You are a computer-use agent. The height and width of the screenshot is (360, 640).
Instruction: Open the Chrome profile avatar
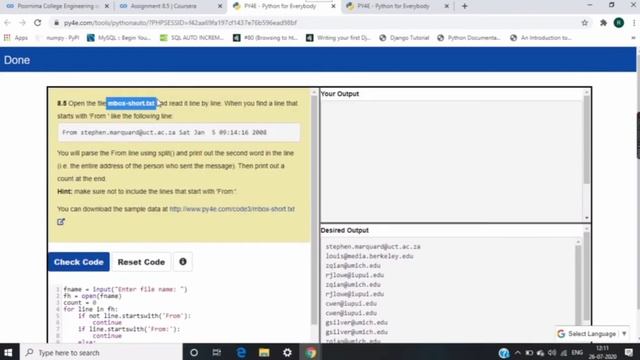coord(619,23)
